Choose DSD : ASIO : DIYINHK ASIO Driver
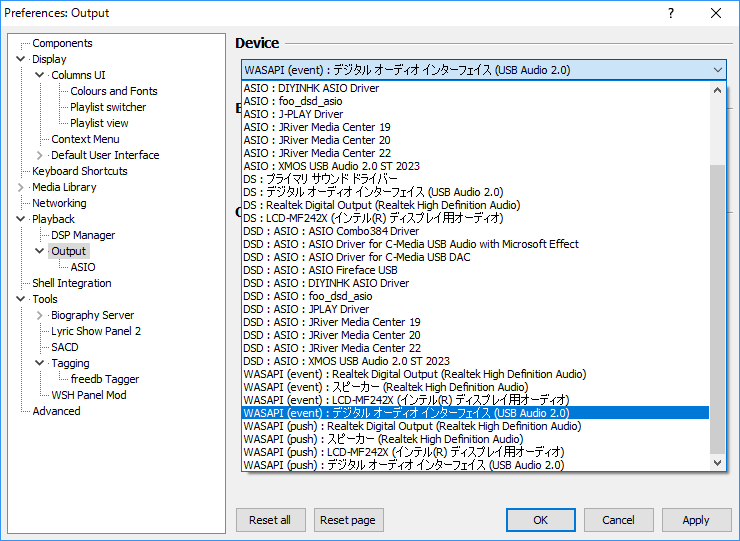740x541 pixels. [x=475, y=283]
